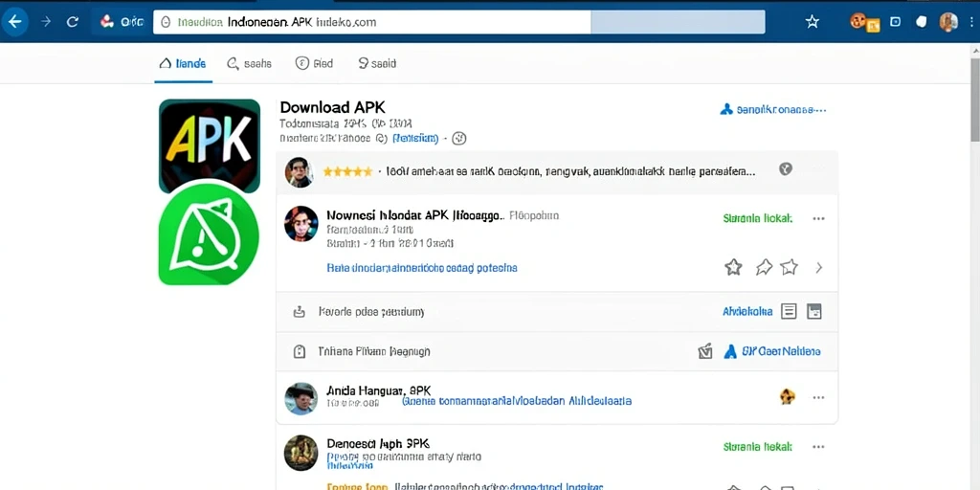This screenshot has height=490, width=980.
Task: Go forward using the browser forward arrow
Action: [x=46, y=22]
